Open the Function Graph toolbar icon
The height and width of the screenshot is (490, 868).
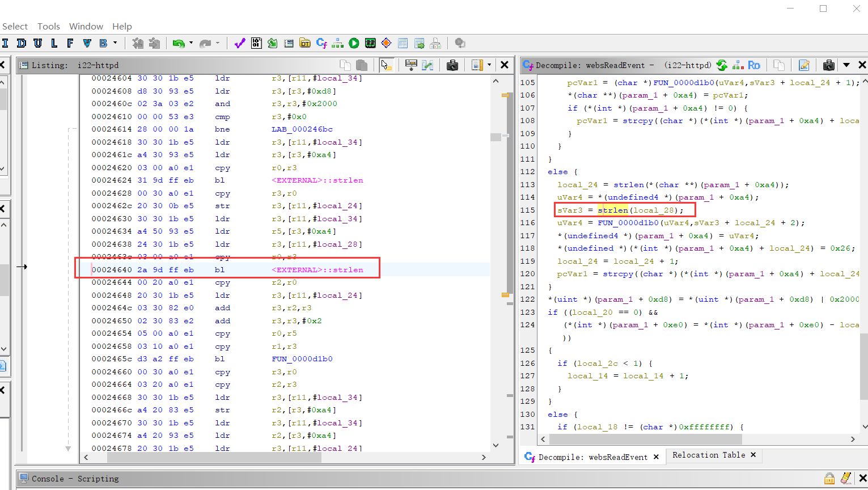(x=338, y=43)
